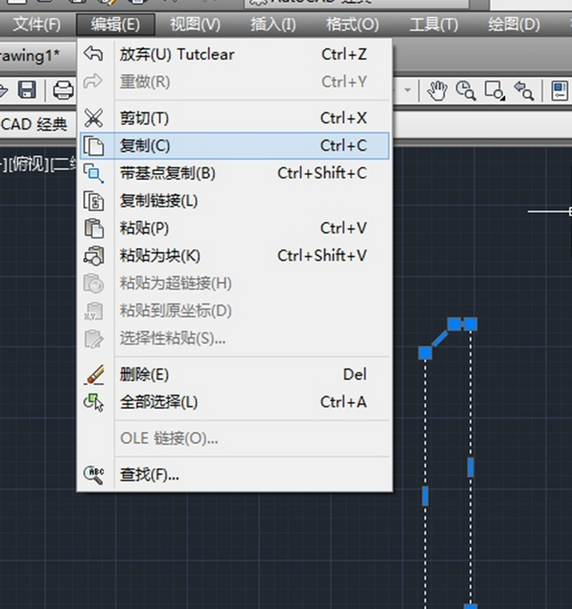This screenshot has height=609, width=572.
Task: Click midpoint grip on the right dashed line
Action: point(471,467)
